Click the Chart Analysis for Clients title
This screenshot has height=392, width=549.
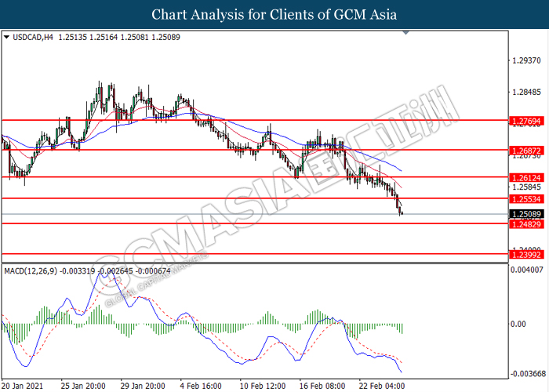274,14
